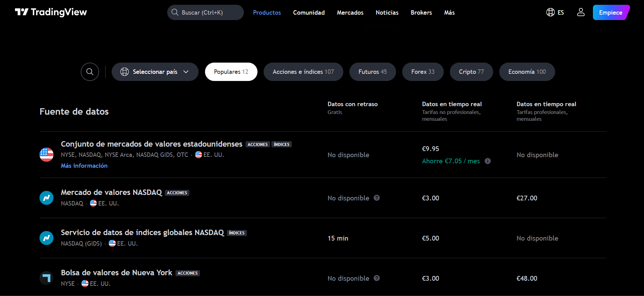Open the Más navigation menu

449,13
